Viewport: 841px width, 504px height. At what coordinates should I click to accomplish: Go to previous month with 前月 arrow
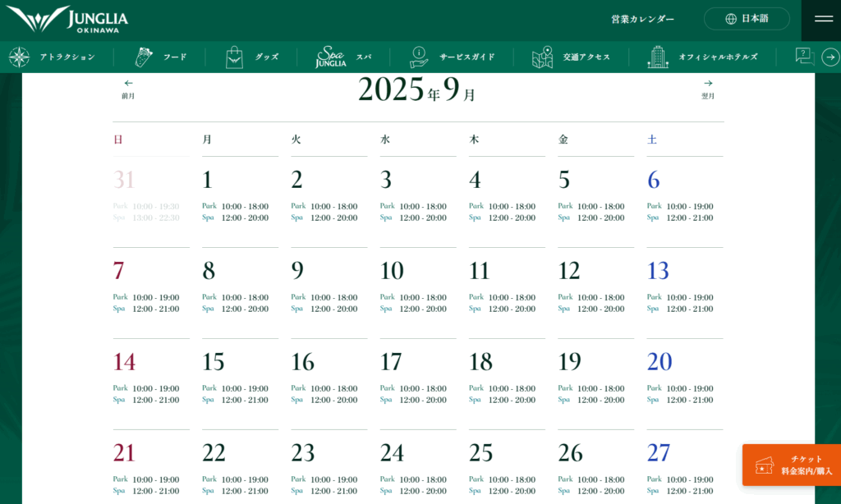point(128,89)
